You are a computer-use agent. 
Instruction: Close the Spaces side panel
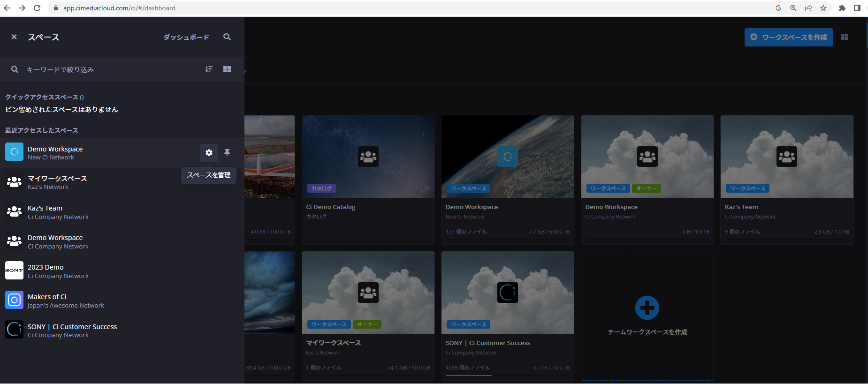(x=14, y=37)
